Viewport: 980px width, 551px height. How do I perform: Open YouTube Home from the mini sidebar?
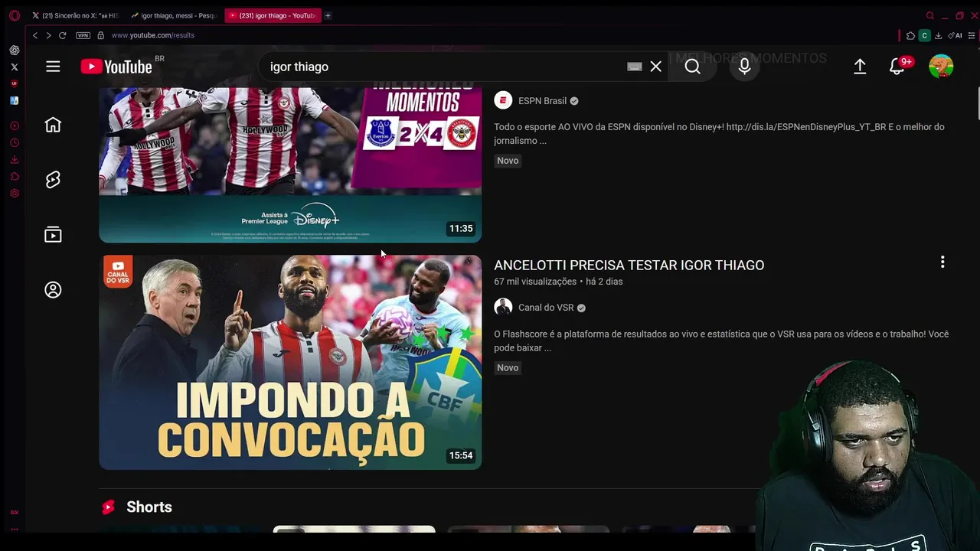tap(53, 125)
